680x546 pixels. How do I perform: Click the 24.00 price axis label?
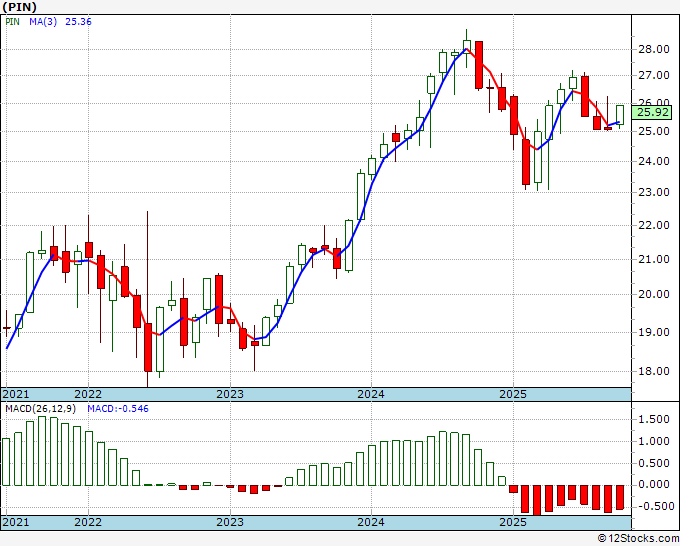click(654, 161)
